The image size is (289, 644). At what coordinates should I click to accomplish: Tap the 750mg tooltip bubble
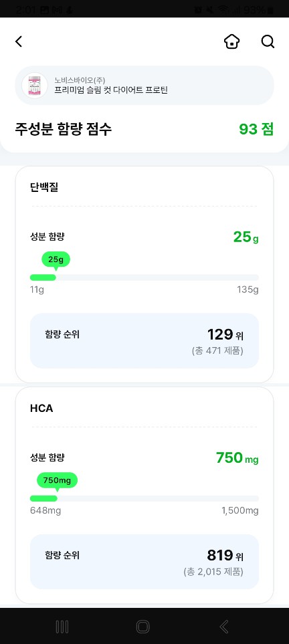click(x=57, y=481)
